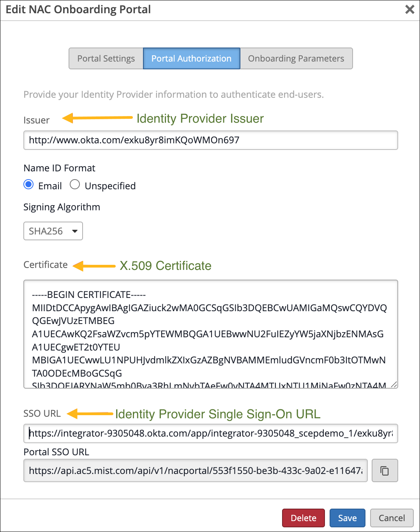Select the read-only Portal SSO URL field
420x532 pixels.
[195, 470]
